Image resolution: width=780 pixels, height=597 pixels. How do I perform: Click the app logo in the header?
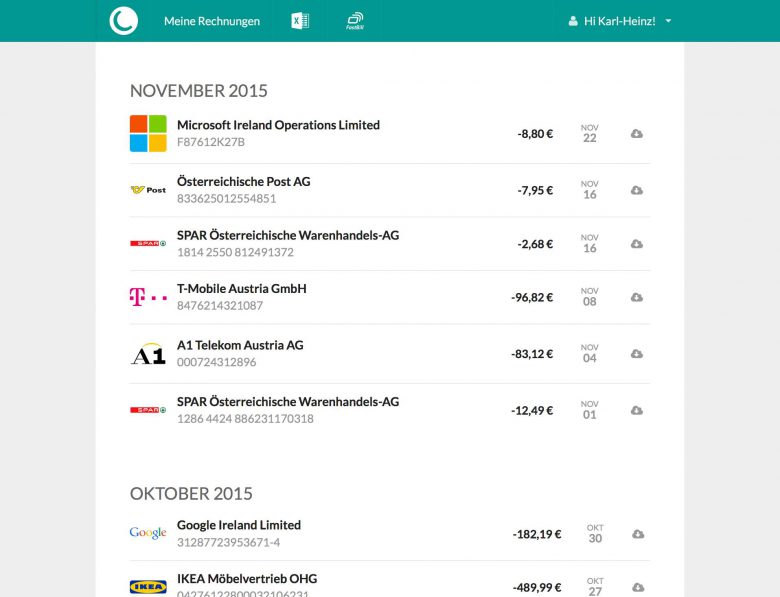(124, 21)
